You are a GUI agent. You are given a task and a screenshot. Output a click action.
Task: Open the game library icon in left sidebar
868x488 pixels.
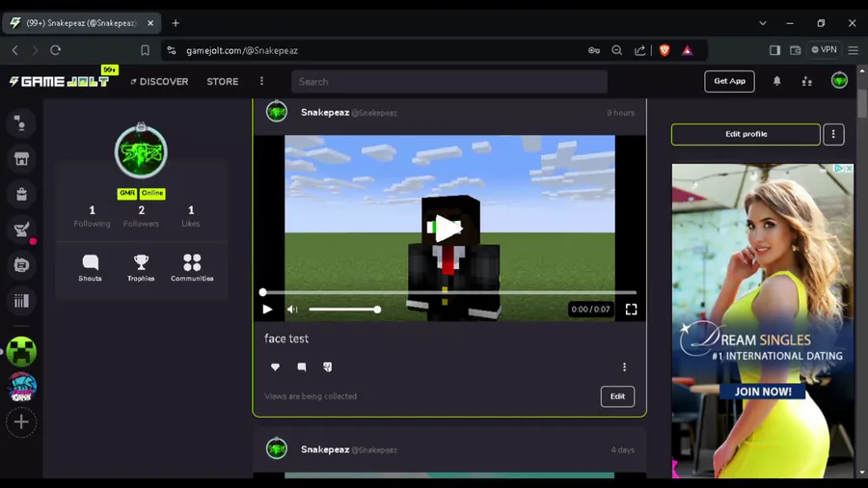21,301
